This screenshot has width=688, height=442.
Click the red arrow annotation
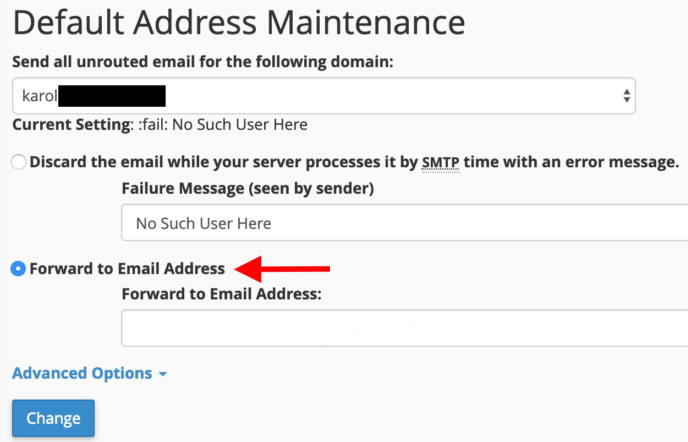coord(282,269)
